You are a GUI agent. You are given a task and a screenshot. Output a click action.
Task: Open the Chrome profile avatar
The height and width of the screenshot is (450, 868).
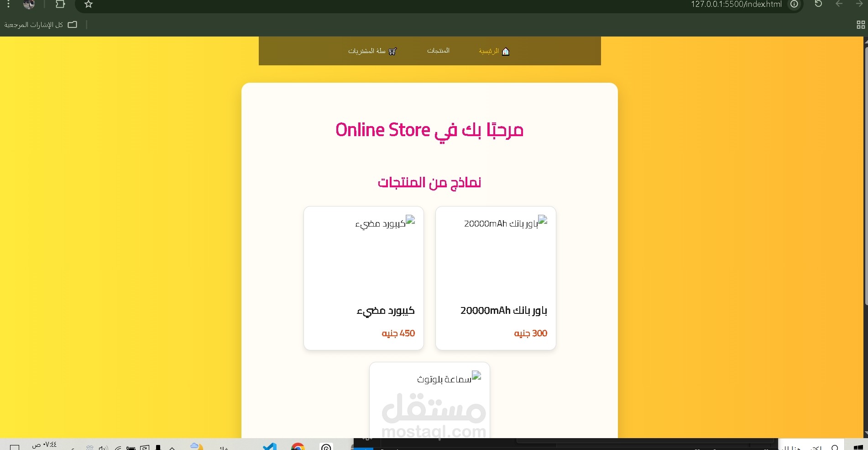point(29,4)
